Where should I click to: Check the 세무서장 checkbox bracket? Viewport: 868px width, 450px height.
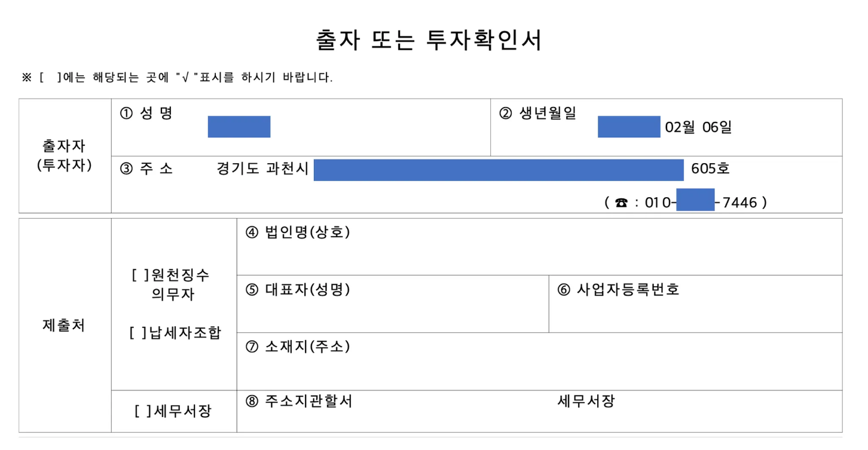(x=143, y=411)
